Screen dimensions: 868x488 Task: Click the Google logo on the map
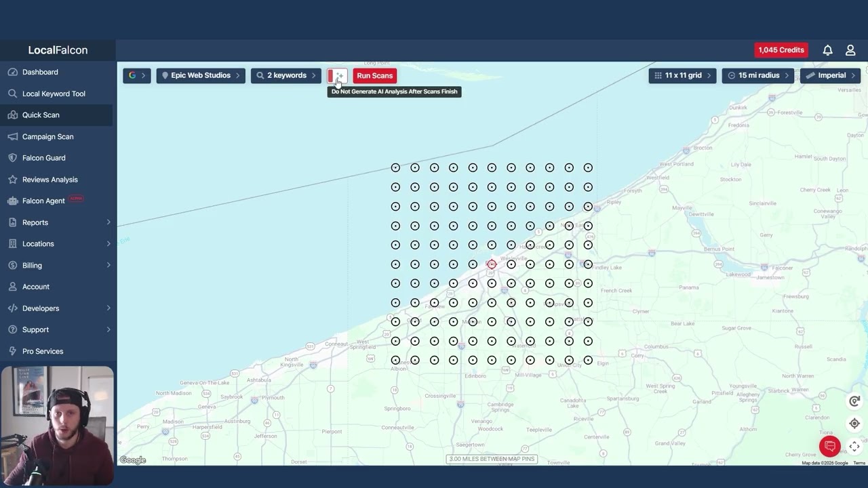[x=133, y=460]
